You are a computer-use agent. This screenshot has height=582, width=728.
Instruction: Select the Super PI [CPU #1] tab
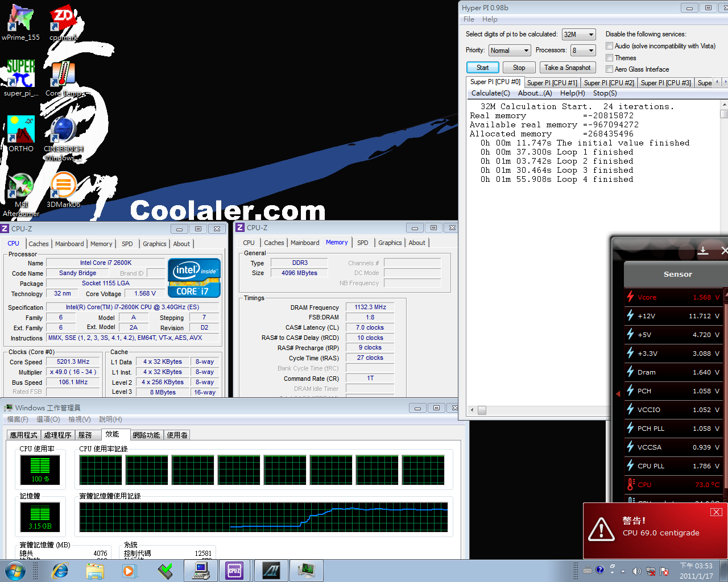coord(552,83)
